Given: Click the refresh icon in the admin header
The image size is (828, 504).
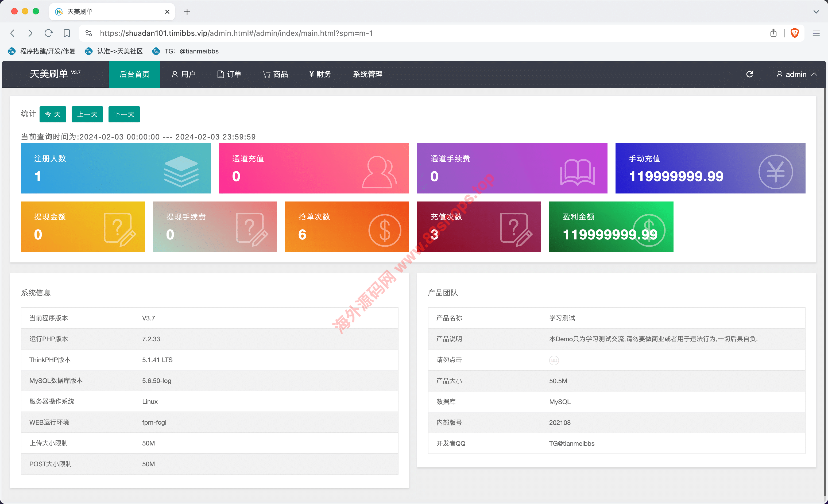Looking at the screenshot, I should click(x=749, y=74).
